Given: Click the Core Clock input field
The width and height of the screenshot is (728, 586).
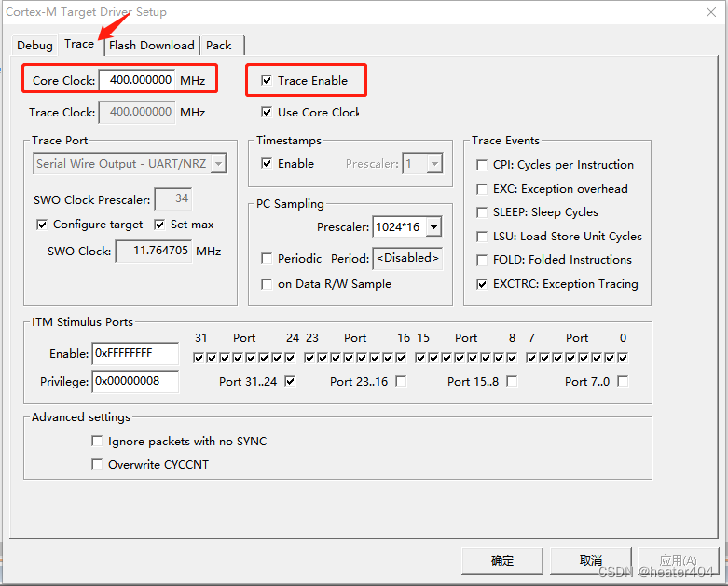Looking at the screenshot, I should click(137, 80).
